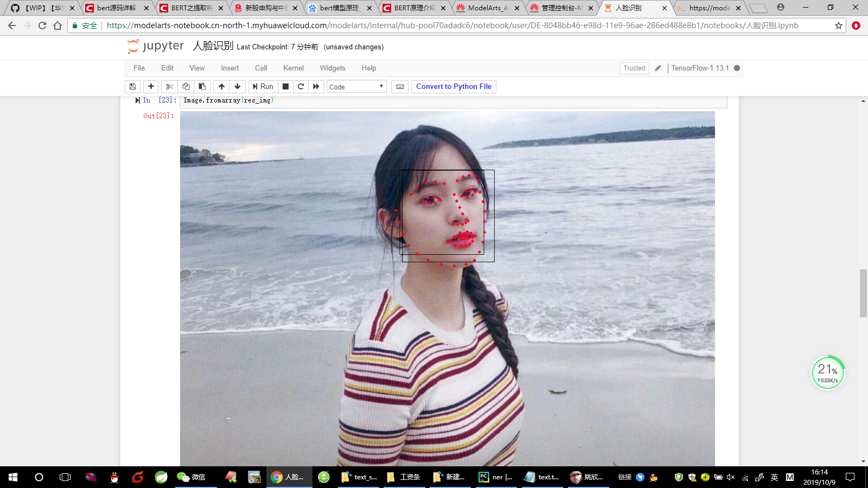
Task: Move the cell up with the arrow icon
Action: 221,87
